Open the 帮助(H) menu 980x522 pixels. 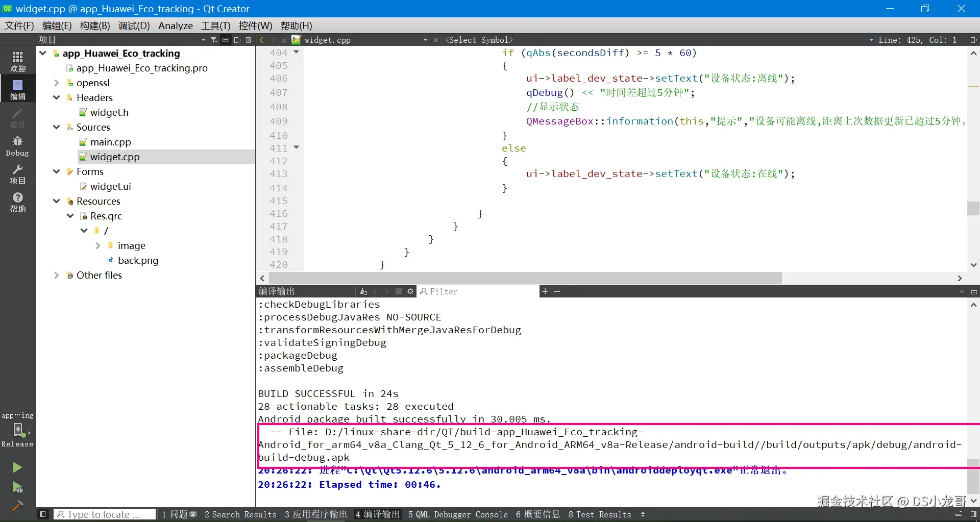click(x=296, y=26)
